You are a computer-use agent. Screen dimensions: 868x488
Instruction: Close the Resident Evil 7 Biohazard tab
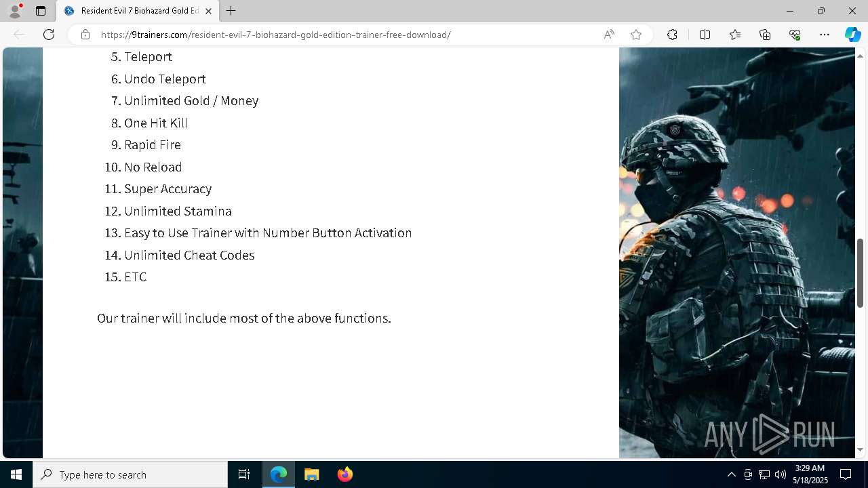pyautogui.click(x=208, y=11)
